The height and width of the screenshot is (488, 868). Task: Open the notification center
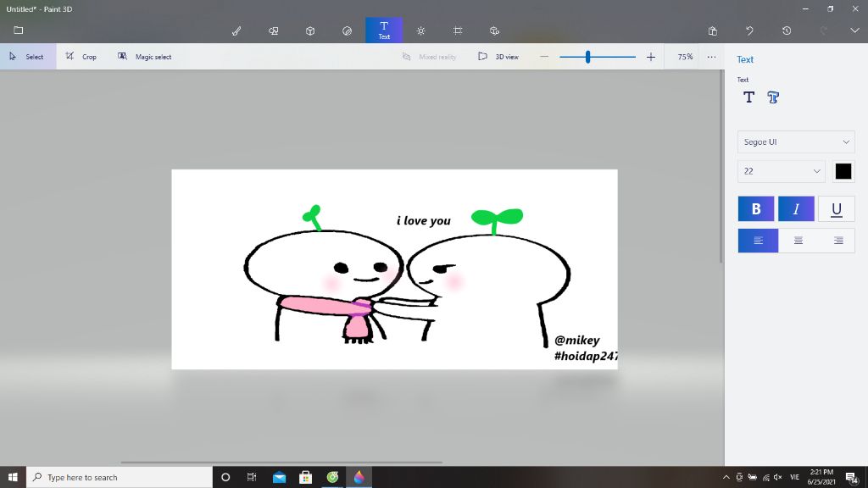coord(852,477)
